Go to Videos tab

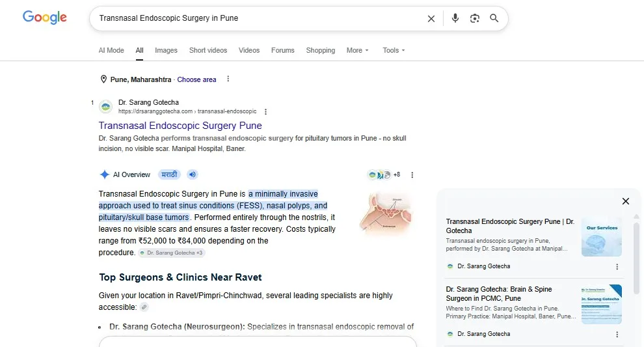pyautogui.click(x=249, y=50)
